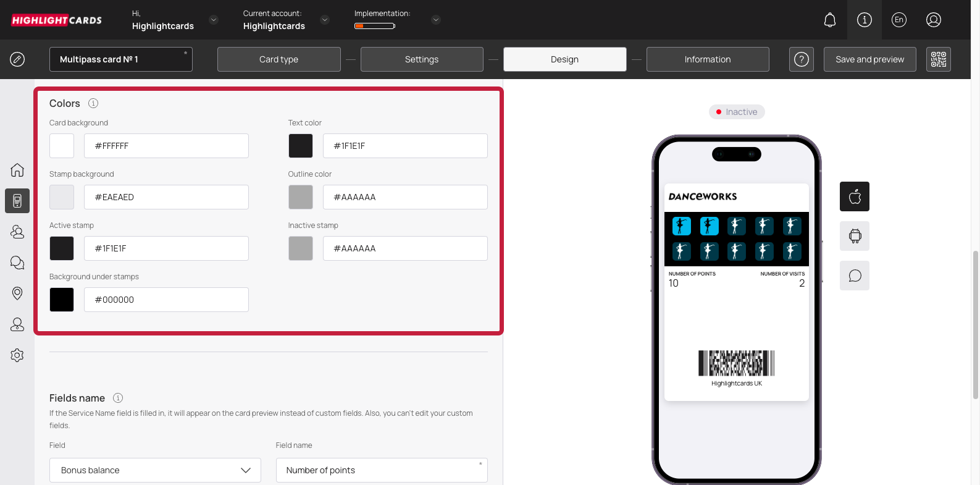Open the user profile icon
This screenshot has width=980, height=485.
933,20
